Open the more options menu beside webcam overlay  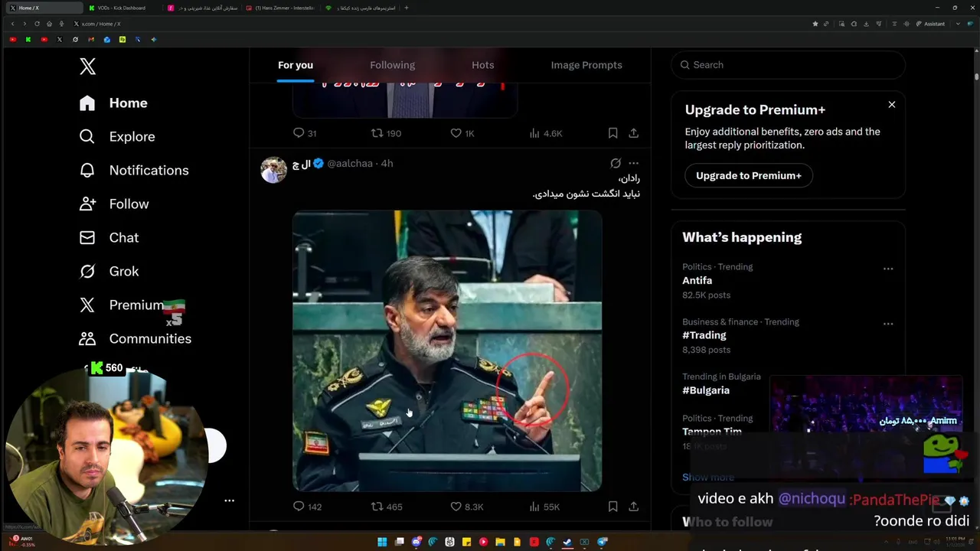click(x=229, y=500)
